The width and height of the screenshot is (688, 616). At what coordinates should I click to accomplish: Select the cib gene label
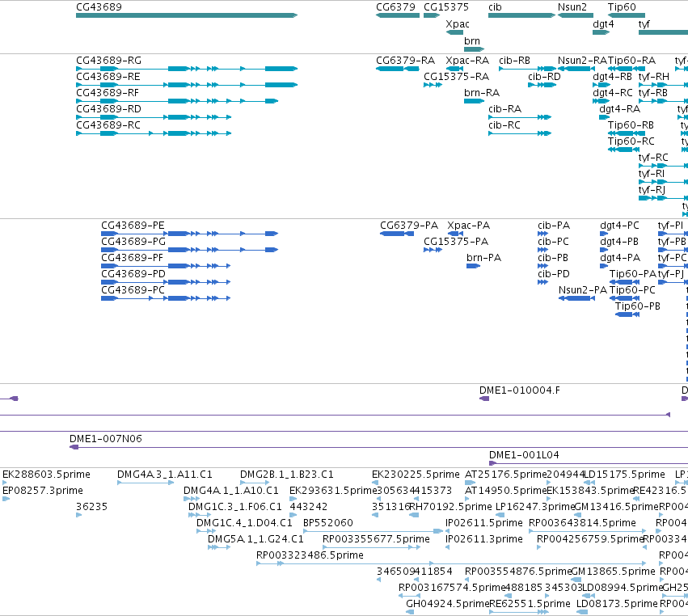point(495,7)
